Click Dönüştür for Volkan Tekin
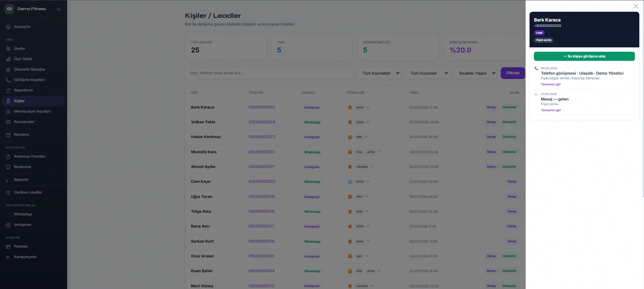The image size is (644, 289). [x=509, y=122]
